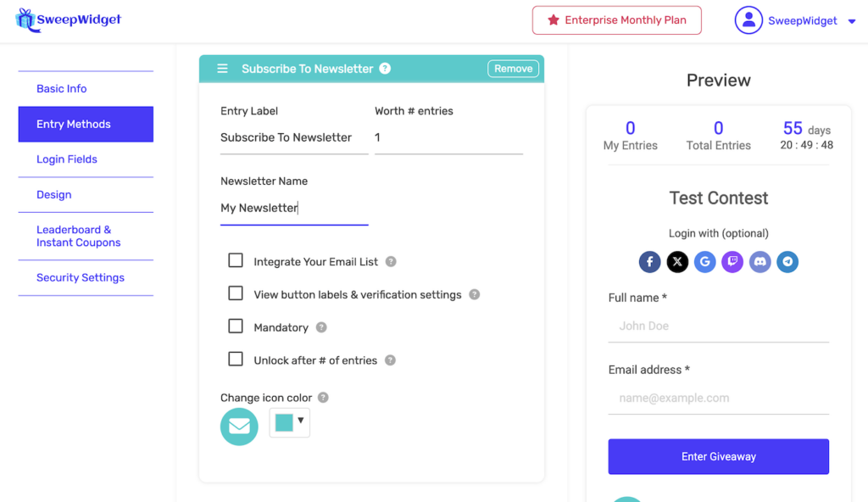Click the Google login icon

point(705,262)
